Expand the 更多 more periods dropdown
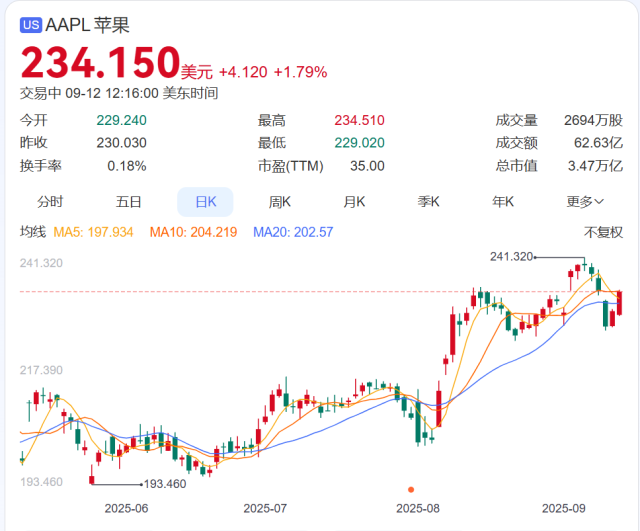The image size is (640, 531). coord(585,201)
